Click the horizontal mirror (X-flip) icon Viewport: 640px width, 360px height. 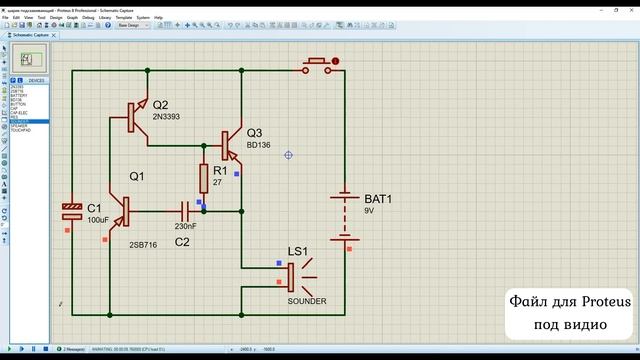[x=4, y=233]
